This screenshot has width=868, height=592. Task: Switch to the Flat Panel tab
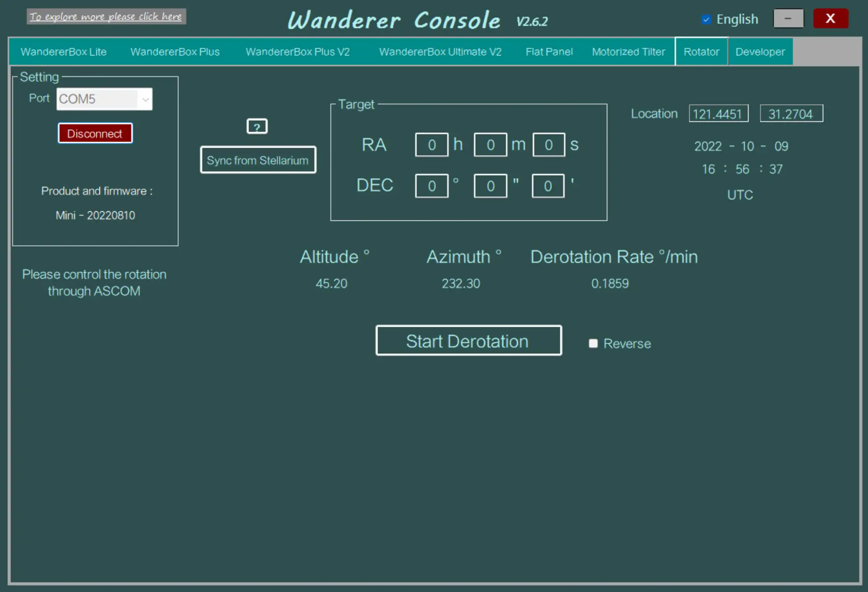[x=549, y=51]
